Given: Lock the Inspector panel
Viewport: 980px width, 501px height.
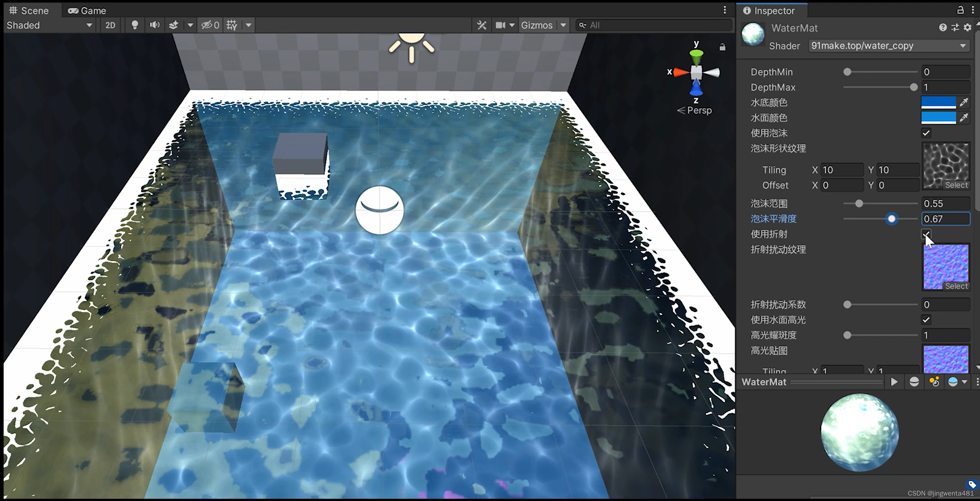Looking at the screenshot, I should [x=960, y=10].
